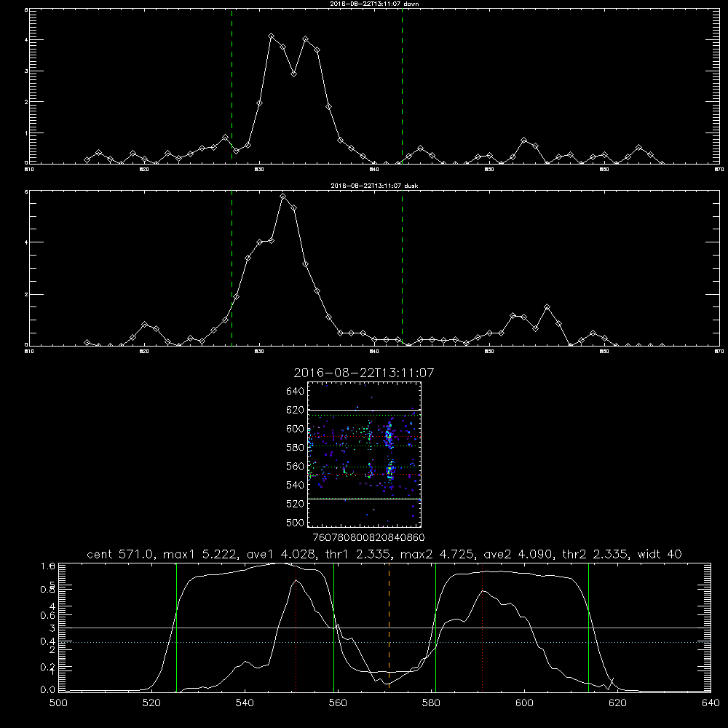Image resolution: width=728 pixels, height=728 pixels.
Task: Click the 600 label on bottom plot x-axis
Action: click(x=524, y=703)
